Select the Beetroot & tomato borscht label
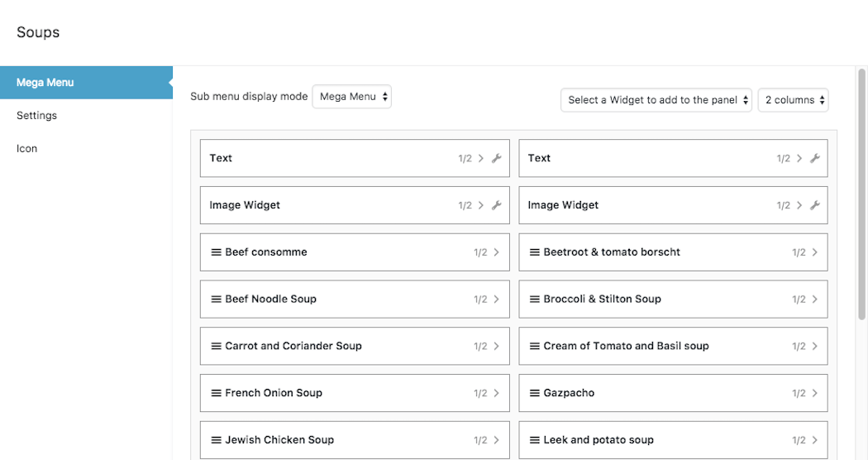The width and height of the screenshot is (868, 460). click(x=612, y=252)
